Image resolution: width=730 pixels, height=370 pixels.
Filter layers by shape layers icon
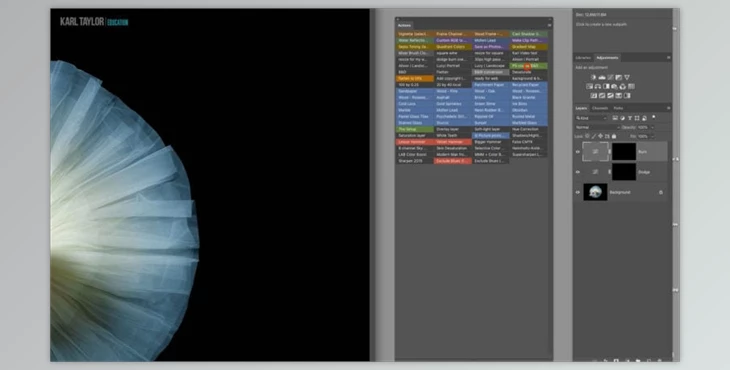tap(637, 118)
